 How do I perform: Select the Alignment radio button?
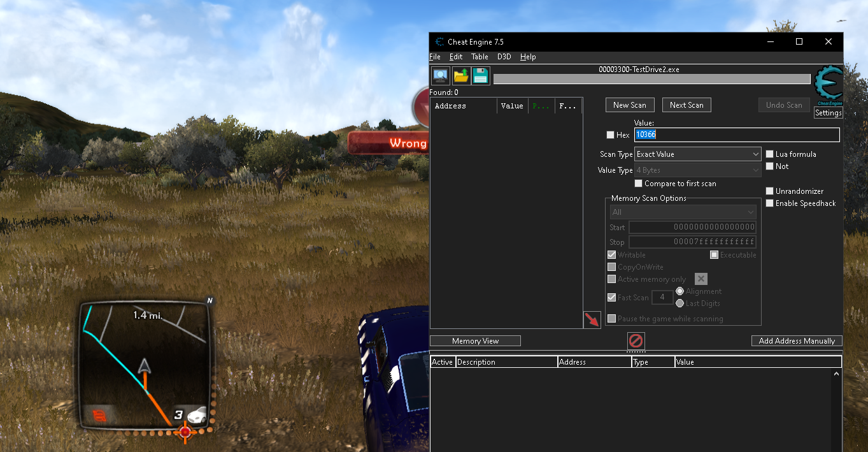[x=680, y=291]
